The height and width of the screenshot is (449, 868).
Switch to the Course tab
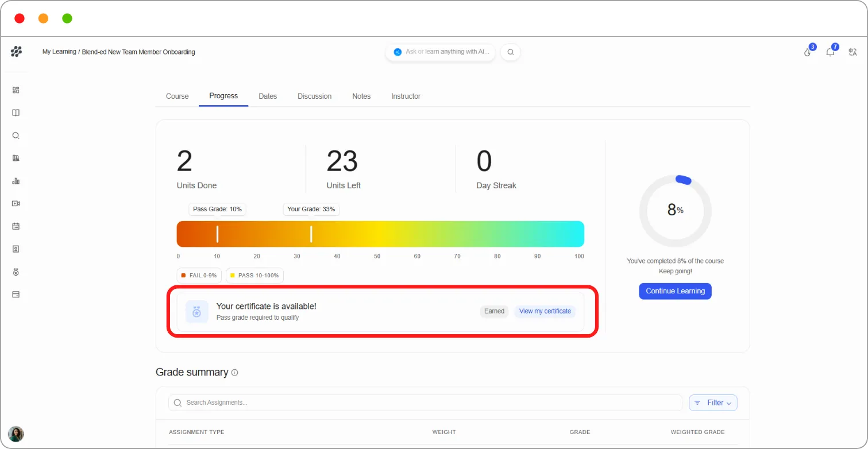pos(178,96)
